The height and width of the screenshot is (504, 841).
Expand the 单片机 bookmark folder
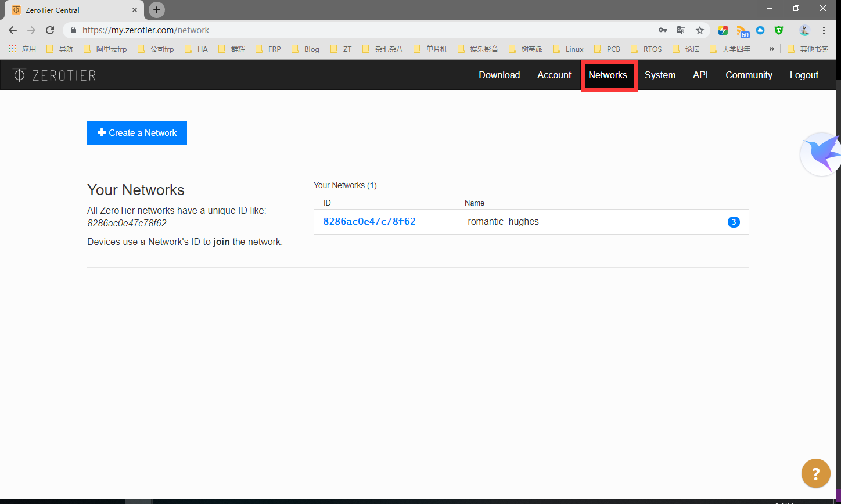click(x=430, y=49)
